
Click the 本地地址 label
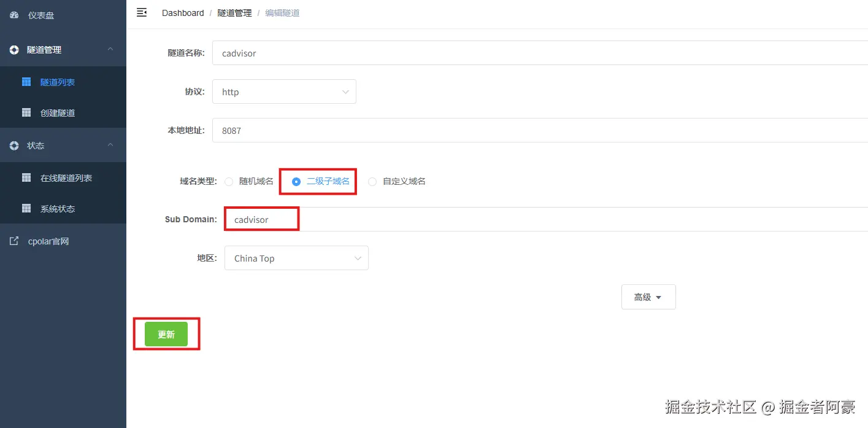pos(186,130)
